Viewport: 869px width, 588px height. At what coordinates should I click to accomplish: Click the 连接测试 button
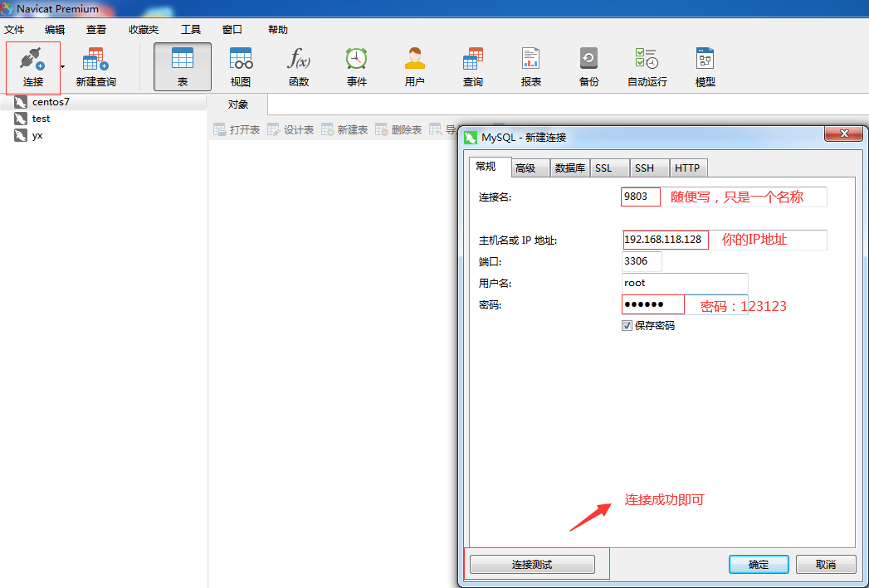tap(532, 565)
